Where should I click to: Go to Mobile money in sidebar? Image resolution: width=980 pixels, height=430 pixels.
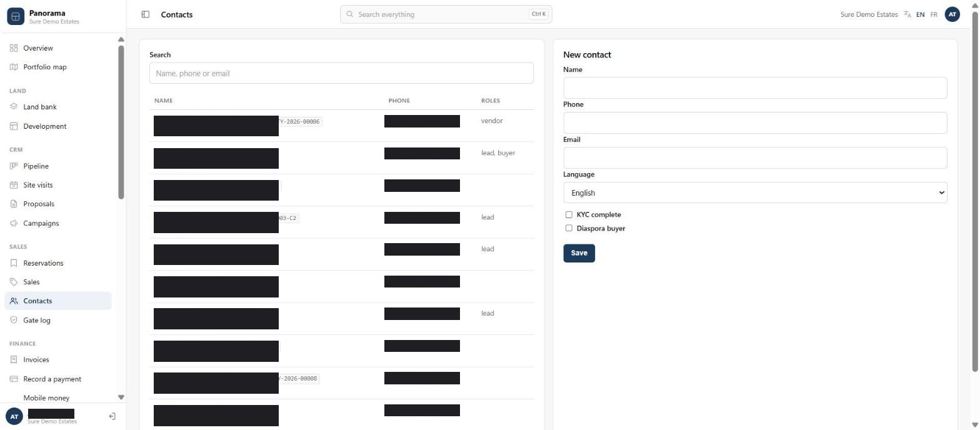click(46, 397)
